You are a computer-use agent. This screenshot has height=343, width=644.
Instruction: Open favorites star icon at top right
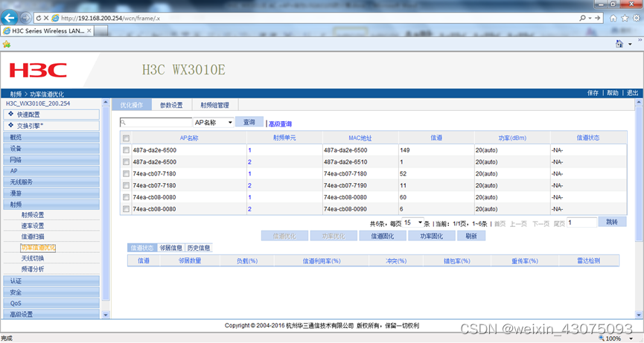coord(625,18)
